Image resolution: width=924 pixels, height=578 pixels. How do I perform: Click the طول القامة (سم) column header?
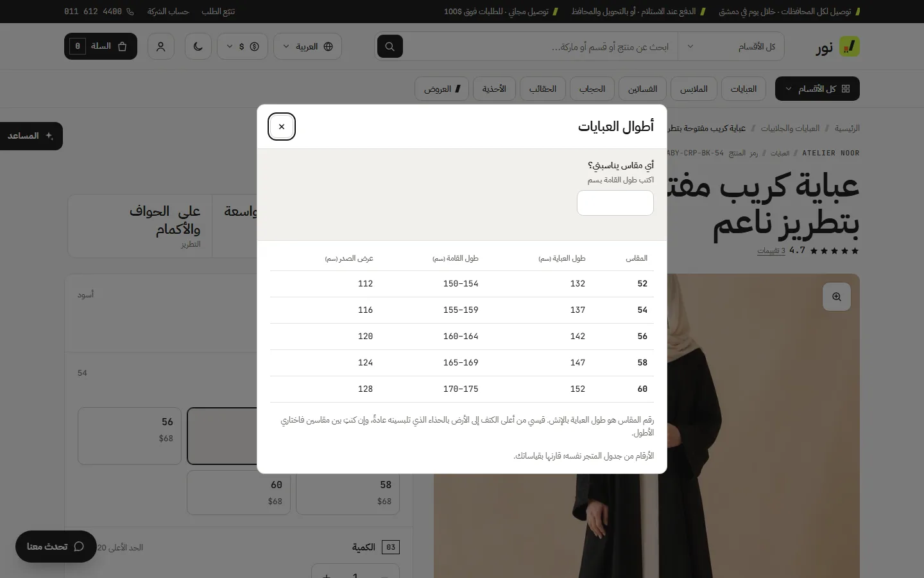coord(456,258)
